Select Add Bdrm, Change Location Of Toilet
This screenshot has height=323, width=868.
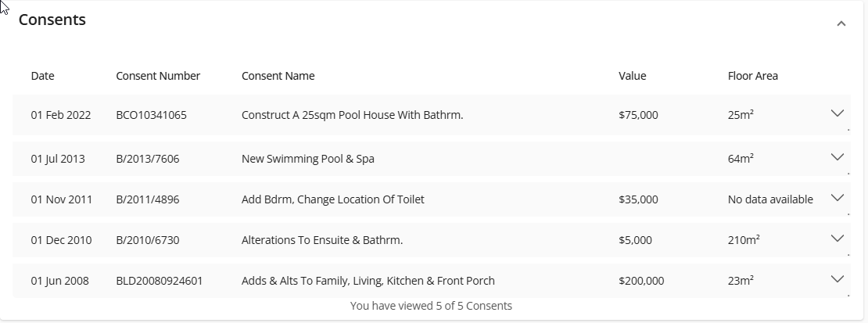coord(332,199)
